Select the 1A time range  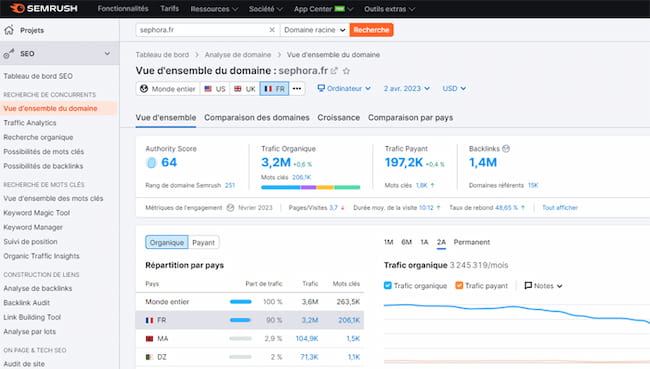point(424,242)
